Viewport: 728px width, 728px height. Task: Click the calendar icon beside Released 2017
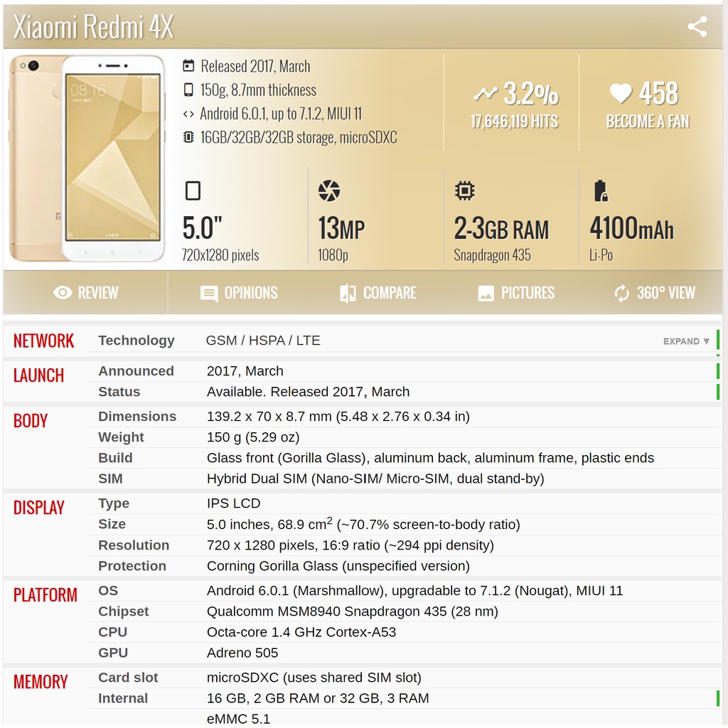tap(188, 66)
